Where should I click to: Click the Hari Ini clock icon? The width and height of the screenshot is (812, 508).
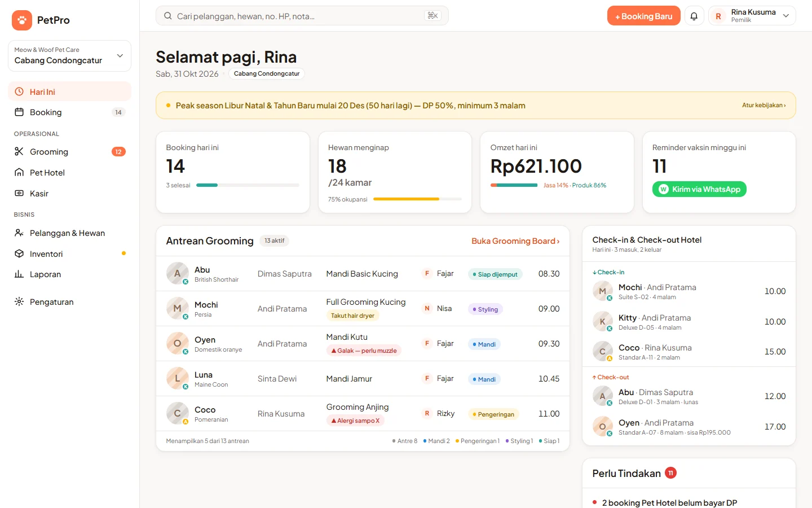point(19,91)
